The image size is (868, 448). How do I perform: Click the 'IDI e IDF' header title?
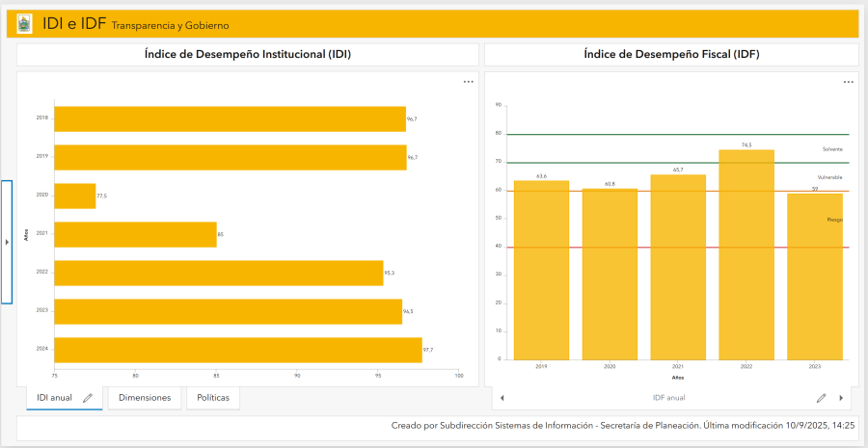pos(74,24)
